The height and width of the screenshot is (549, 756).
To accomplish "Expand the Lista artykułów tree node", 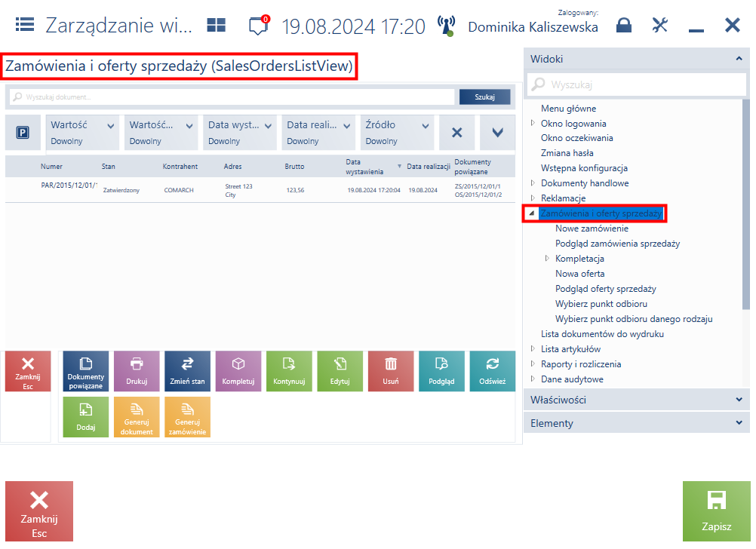I will click(x=533, y=348).
